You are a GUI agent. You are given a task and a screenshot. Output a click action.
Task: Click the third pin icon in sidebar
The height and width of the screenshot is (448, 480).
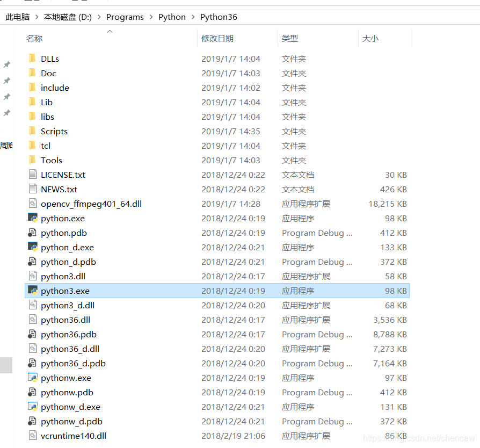tap(7, 97)
